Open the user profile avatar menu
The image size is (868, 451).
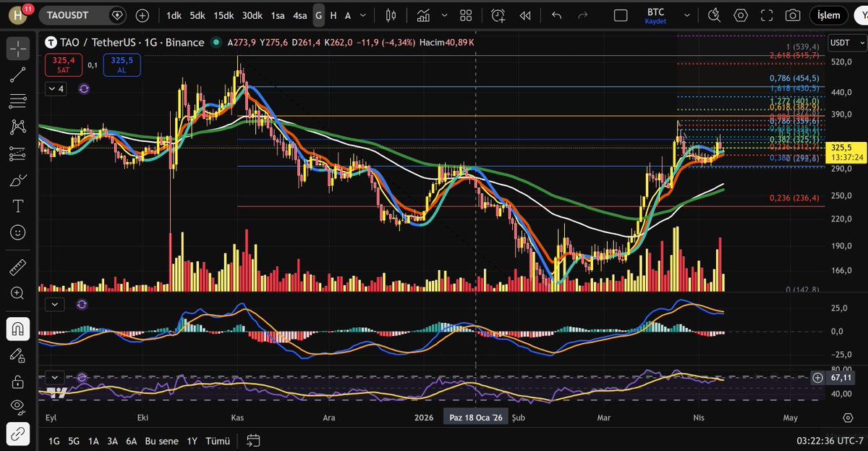point(17,15)
